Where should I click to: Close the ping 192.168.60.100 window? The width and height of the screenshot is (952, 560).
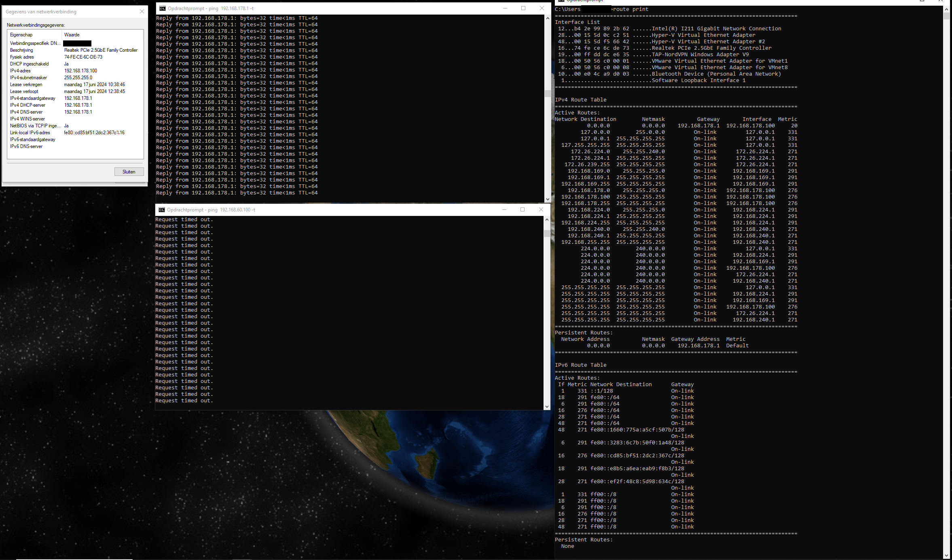click(541, 209)
